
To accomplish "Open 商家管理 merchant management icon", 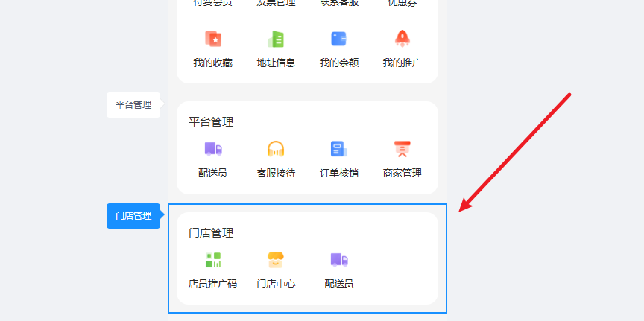I will tap(402, 149).
